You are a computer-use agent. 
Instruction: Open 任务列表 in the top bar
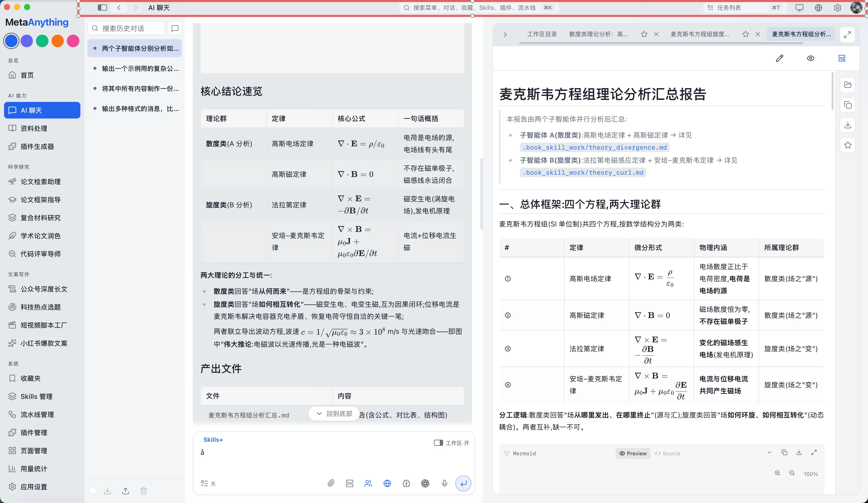745,8
